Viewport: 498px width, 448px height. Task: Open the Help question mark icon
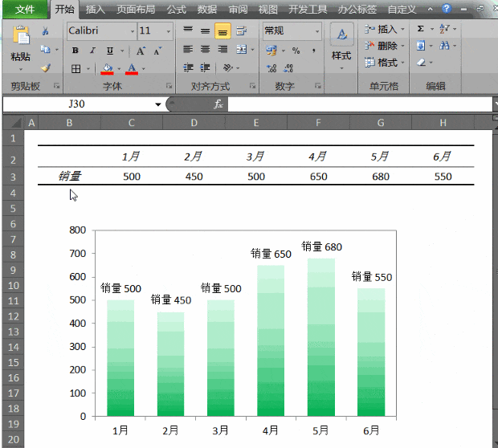pyautogui.click(x=447, y=9)
